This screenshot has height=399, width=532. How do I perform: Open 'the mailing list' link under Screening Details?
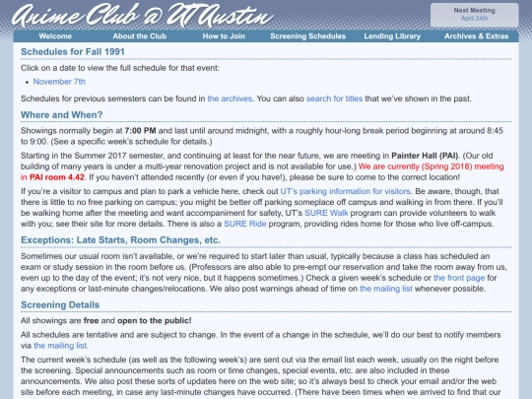(x=60, y=346)
